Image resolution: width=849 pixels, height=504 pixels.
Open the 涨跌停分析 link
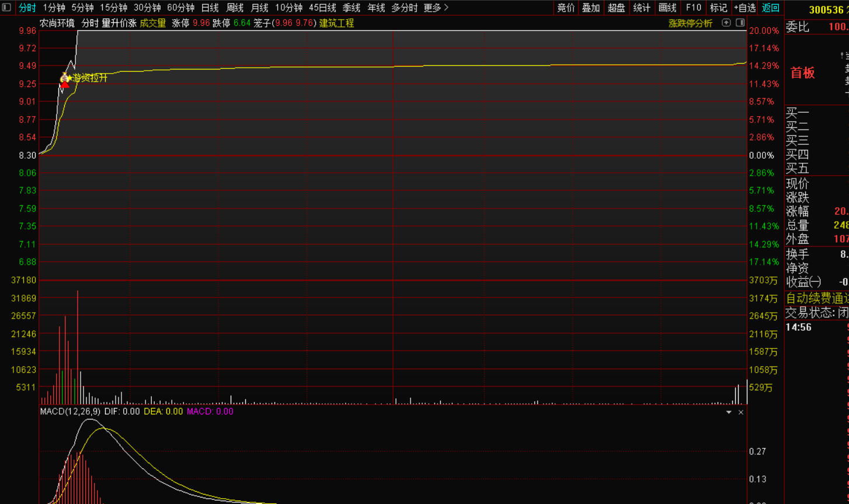tap(690, 23)
